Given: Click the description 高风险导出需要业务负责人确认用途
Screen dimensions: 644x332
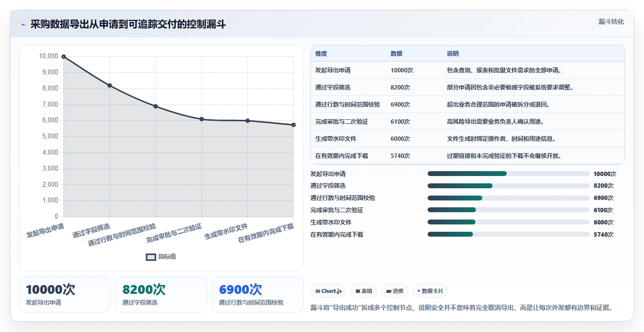Looking at the screenshot, I should point(495,122).
